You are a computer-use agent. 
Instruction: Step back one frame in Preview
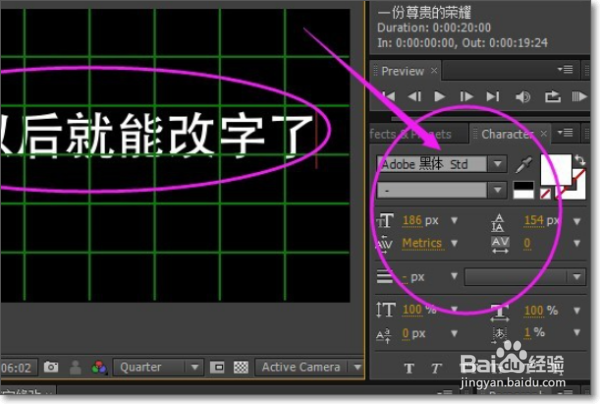tap(415, 97)
